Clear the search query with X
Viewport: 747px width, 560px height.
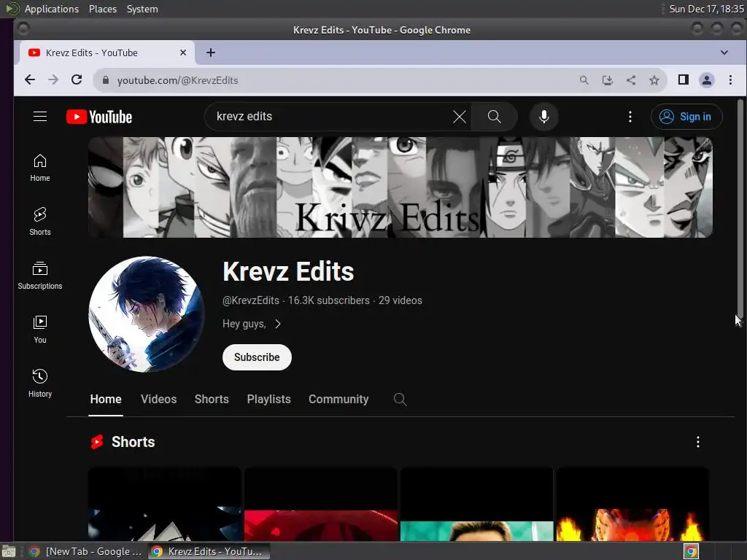coord(460,117)
